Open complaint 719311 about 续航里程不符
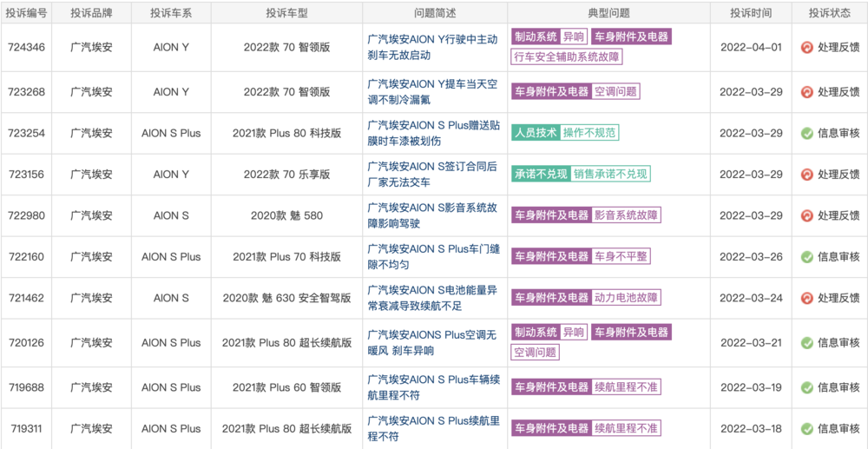 click(433, 428)
